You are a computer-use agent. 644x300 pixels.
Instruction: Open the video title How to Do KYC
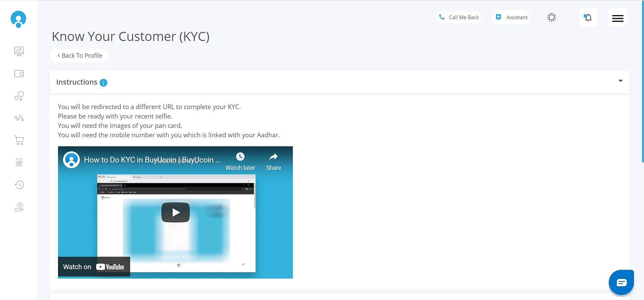pyautogui.click(x=152, y=160)
